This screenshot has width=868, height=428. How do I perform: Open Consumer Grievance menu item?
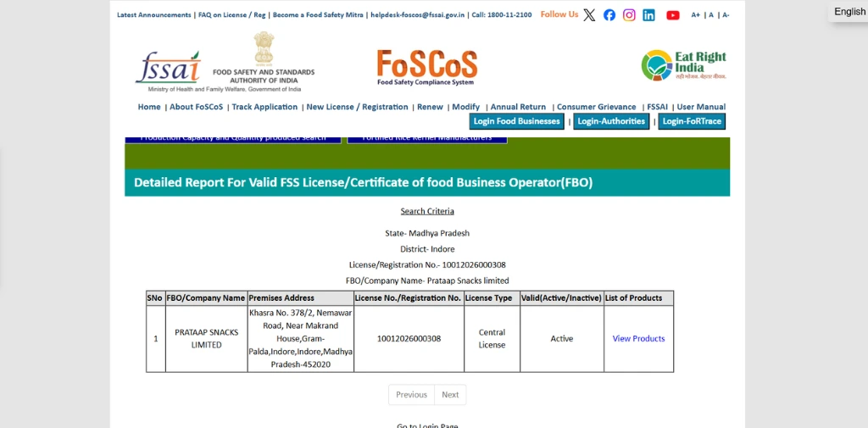pos(596,107)
